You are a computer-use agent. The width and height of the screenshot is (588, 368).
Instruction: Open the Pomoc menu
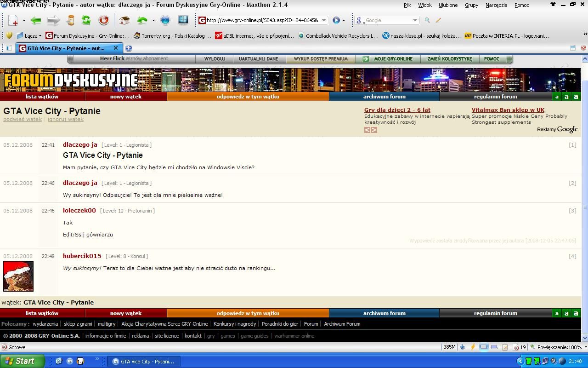pyautogui.click(x=521, y=5)
